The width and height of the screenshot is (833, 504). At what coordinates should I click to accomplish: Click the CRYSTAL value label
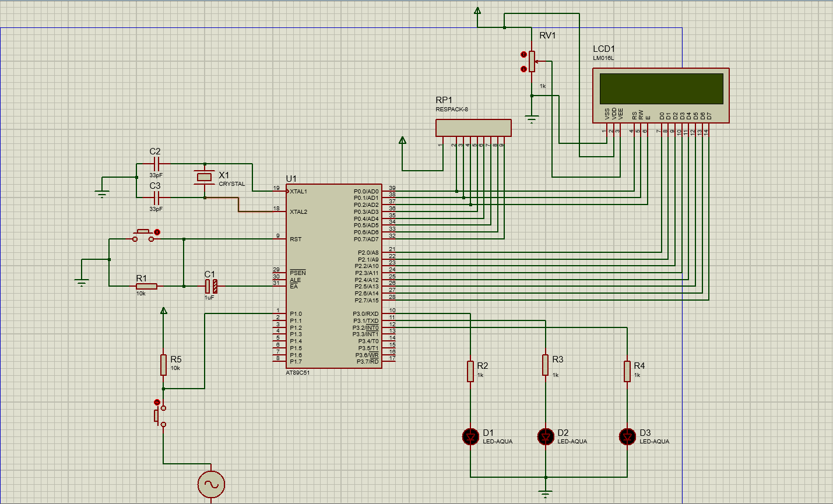[232, 184]
